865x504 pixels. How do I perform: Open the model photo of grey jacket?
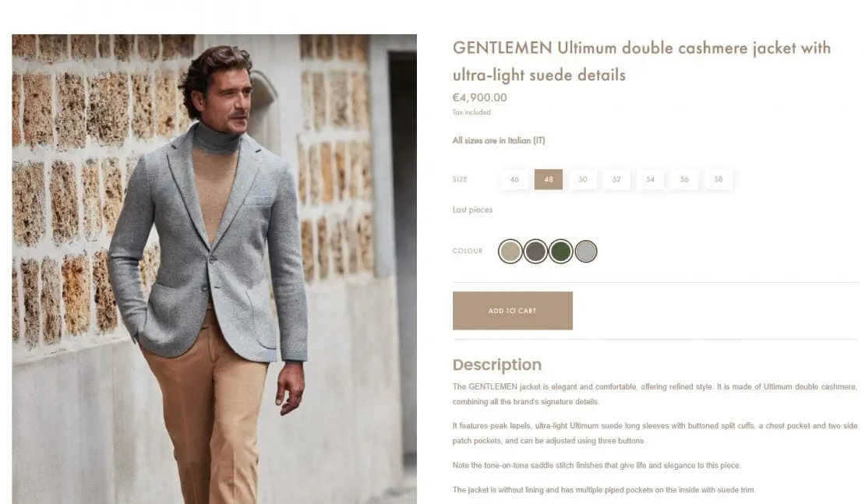(x=214, y=269)
